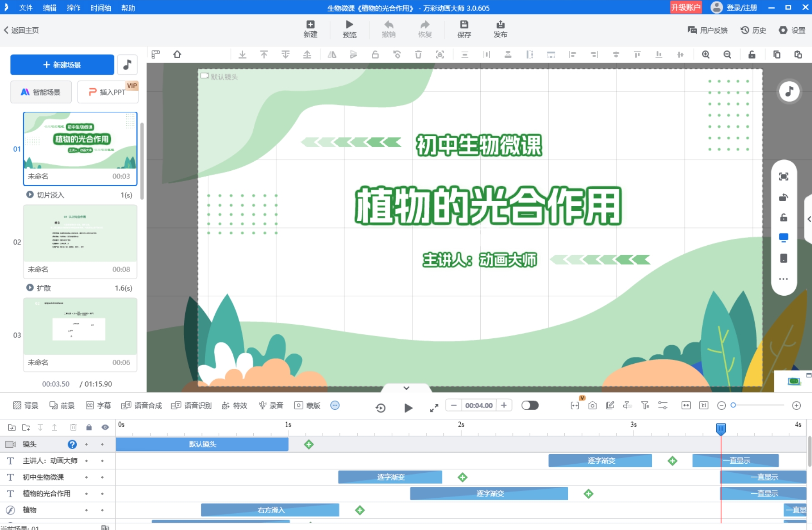Click the timeline zoom slider handle
The image size is (812, 530).
(x=733, y=405)
